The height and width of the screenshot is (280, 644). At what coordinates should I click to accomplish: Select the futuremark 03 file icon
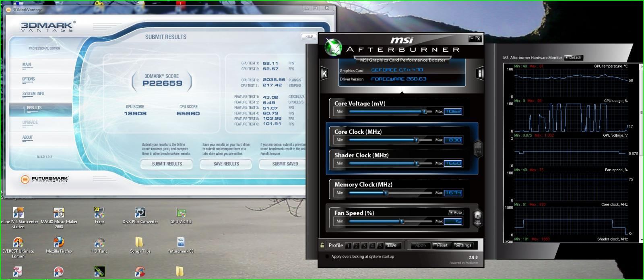[181, 245]
